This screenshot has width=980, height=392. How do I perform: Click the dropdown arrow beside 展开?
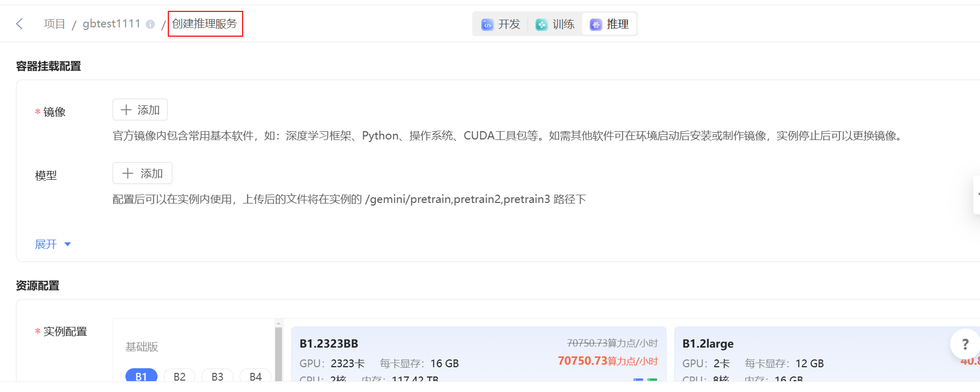[x=67, y=244]
